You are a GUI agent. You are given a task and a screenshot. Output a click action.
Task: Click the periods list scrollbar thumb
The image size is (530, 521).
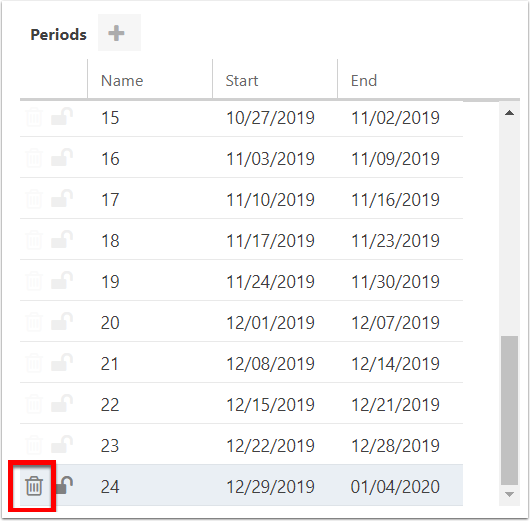coord(509,410)
